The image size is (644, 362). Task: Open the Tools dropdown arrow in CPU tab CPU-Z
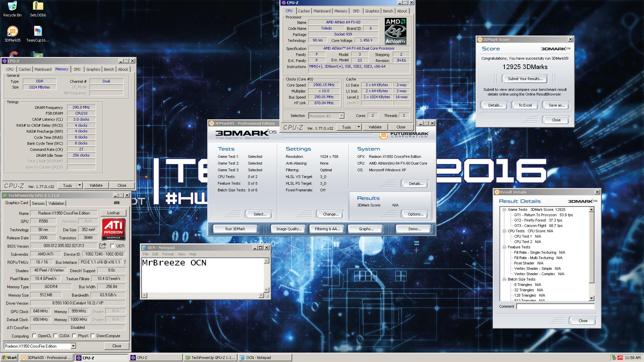359,127
